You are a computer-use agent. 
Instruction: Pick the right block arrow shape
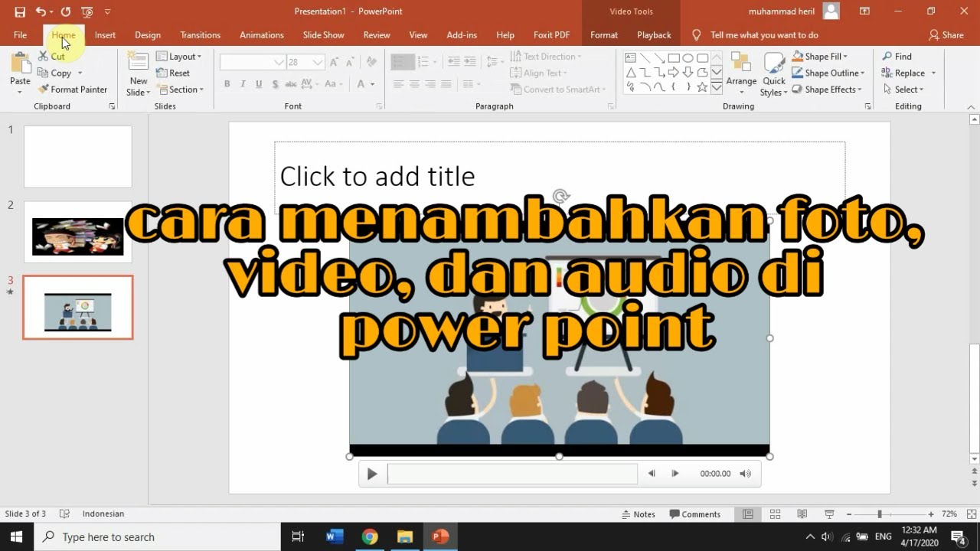(x=674, y=73)
